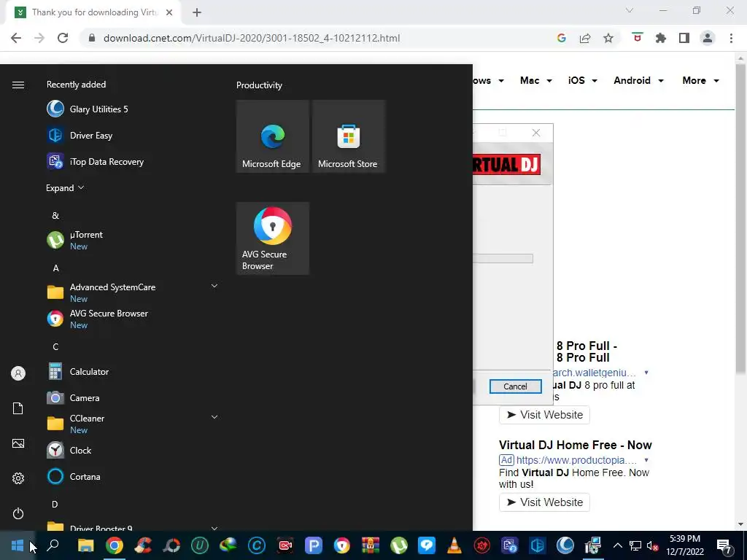
Task: Open AVG Secure Browser in app list
Action: pos(131,319)
